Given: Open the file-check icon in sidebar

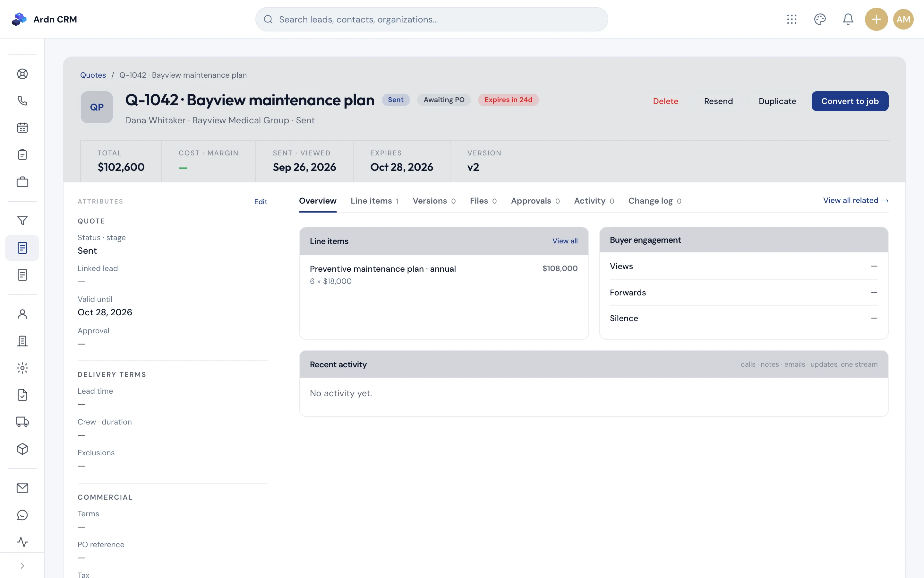Looking at the screenshot, I should [22, 395].
